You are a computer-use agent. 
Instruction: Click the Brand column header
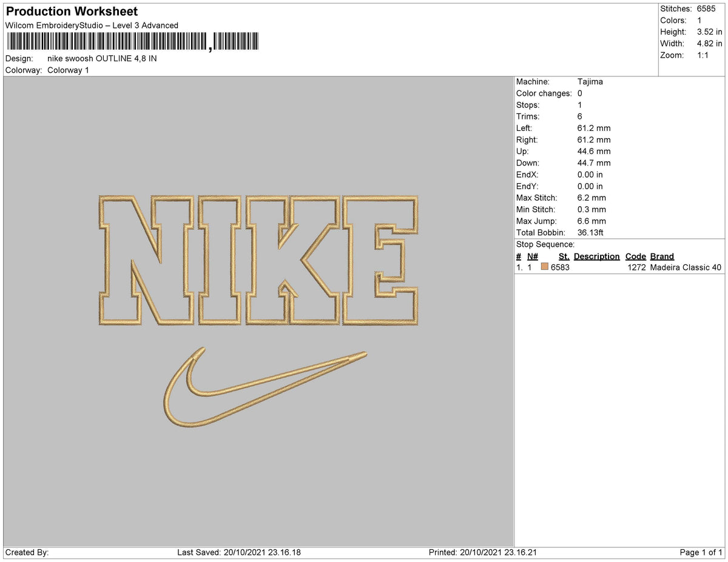coord(662,256)
